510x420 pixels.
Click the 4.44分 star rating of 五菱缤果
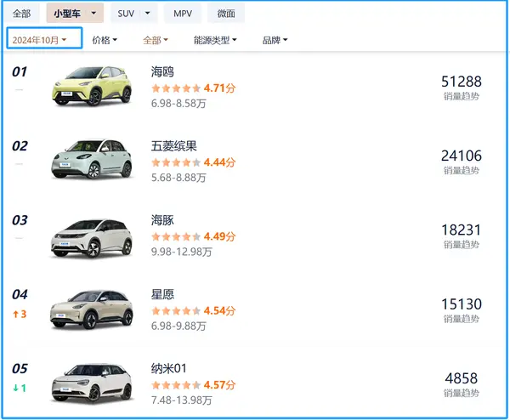pos(193,162)
